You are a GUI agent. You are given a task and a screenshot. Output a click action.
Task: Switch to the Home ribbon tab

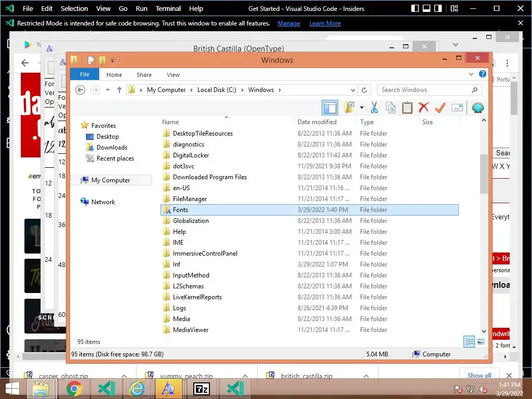point(114,75)
